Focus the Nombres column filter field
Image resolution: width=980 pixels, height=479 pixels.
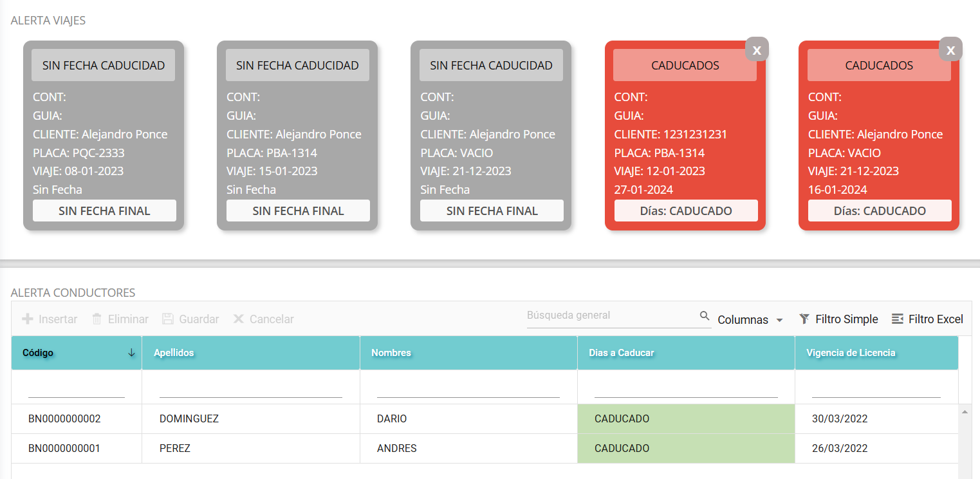click(x=468, y=390)
